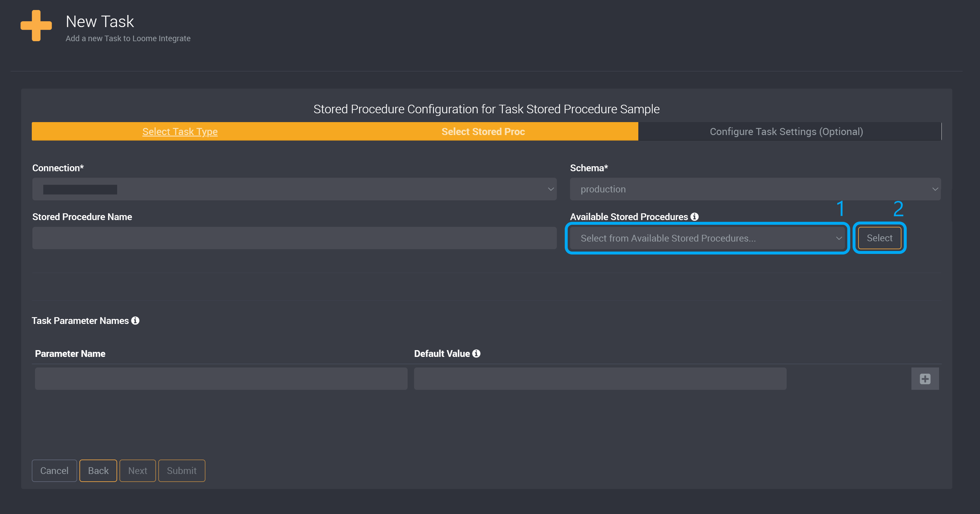
Task: Click the 'New Task' page heading
Action: (x=100, y=22)
